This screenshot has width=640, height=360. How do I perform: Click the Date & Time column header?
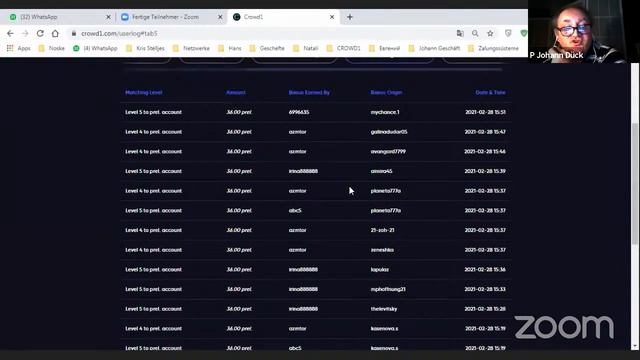(x=490, y=93)
